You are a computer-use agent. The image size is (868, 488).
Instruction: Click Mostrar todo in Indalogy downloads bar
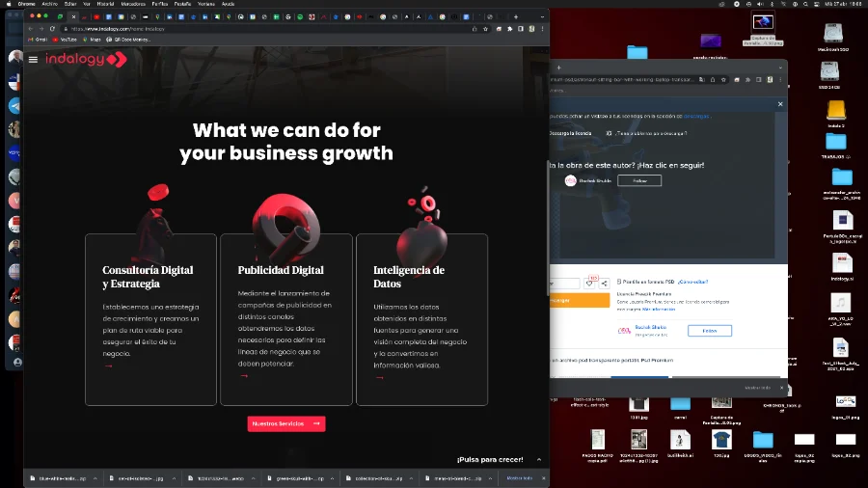[519, 478]
